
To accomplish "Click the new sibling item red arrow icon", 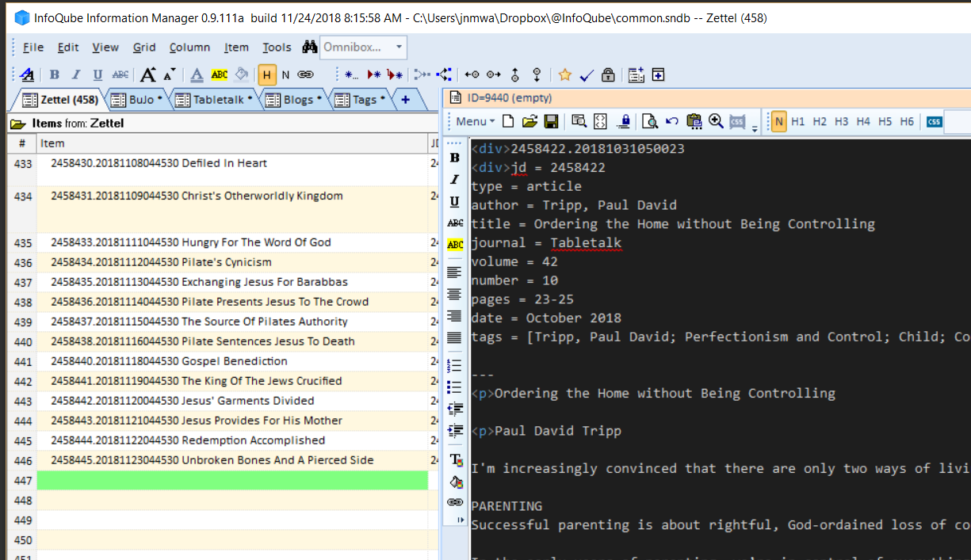I will click(373, 74).
